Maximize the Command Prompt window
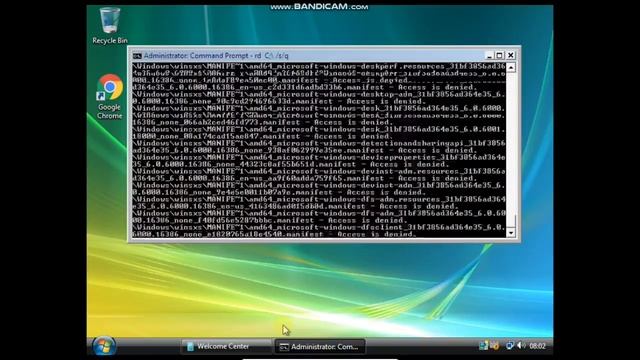 click(500, 55)
